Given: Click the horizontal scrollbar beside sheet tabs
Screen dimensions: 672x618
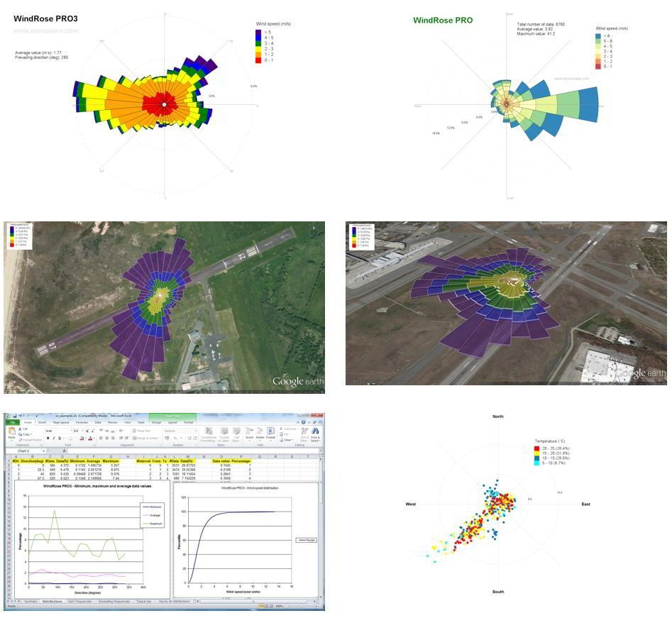Looking at the screenshot, I should pos(253,601).
